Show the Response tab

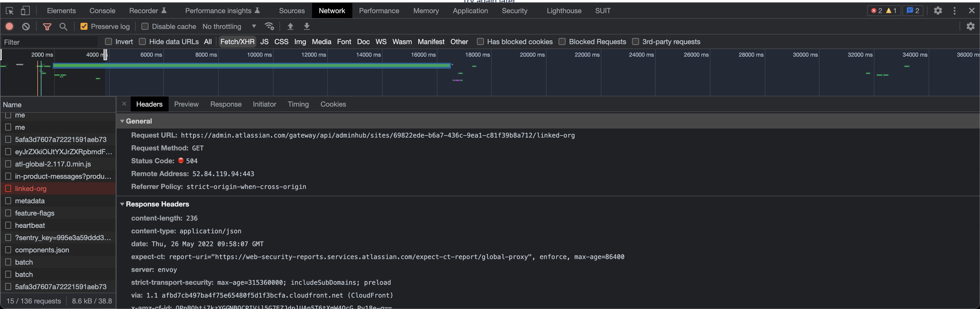pos(226,104)
